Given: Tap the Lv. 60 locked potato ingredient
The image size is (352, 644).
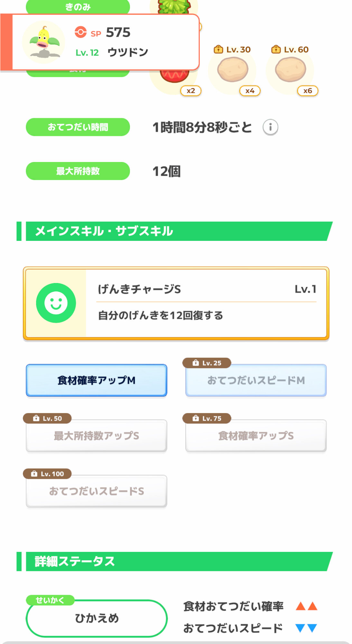Looking at the screenshot, I should click(x=291, y=70).
